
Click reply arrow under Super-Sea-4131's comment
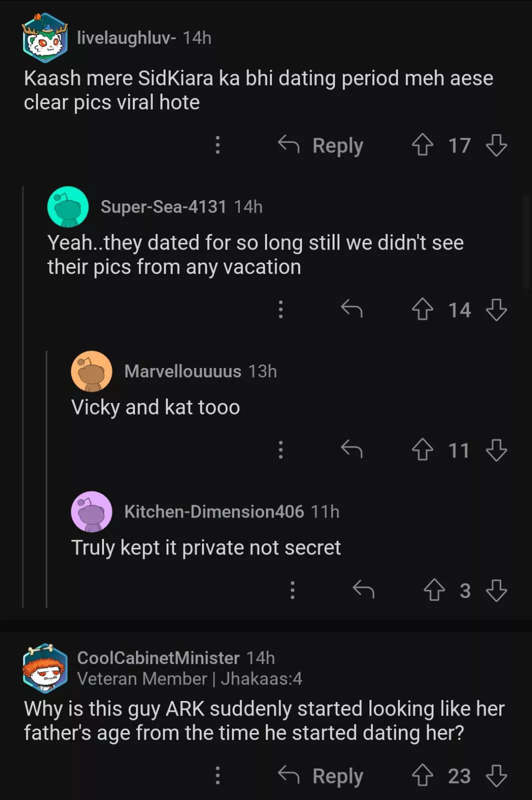351,309
